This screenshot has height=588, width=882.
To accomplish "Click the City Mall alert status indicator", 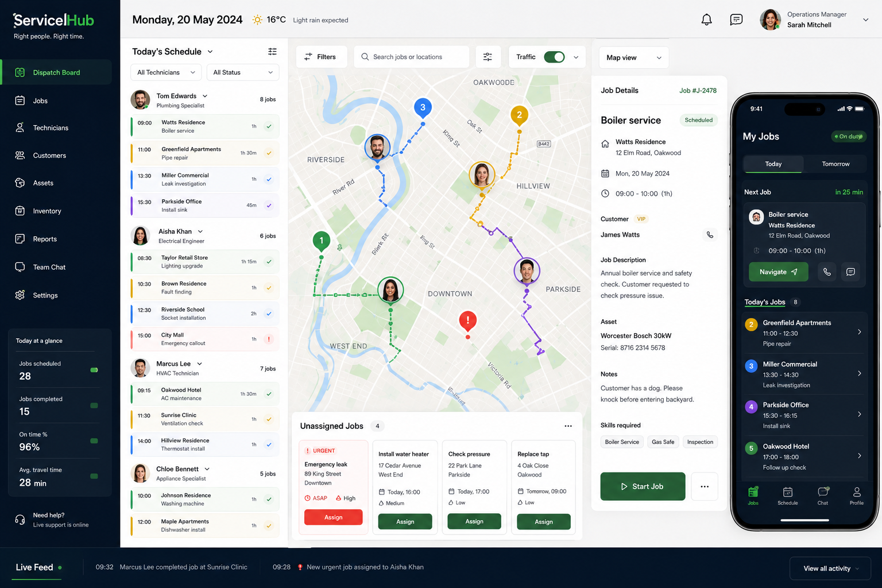I will point(269,339).
